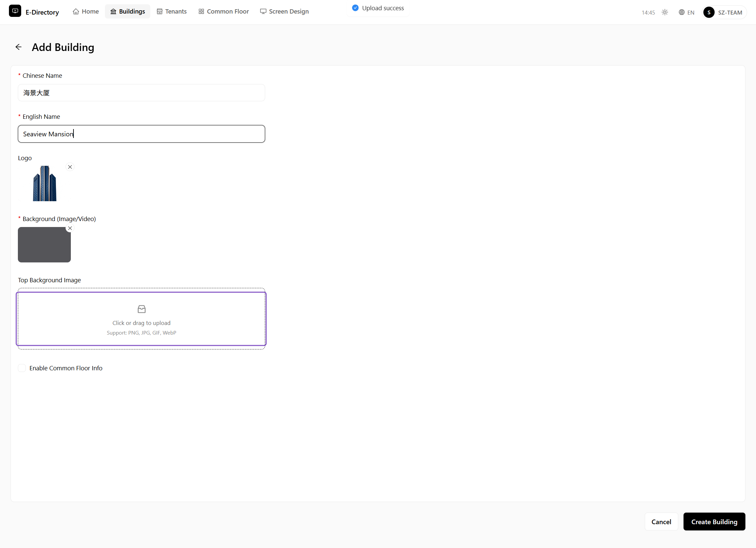Viewport: 756px width, 548px height.
Task: Open the Home menu item
Action: (86, 11)
